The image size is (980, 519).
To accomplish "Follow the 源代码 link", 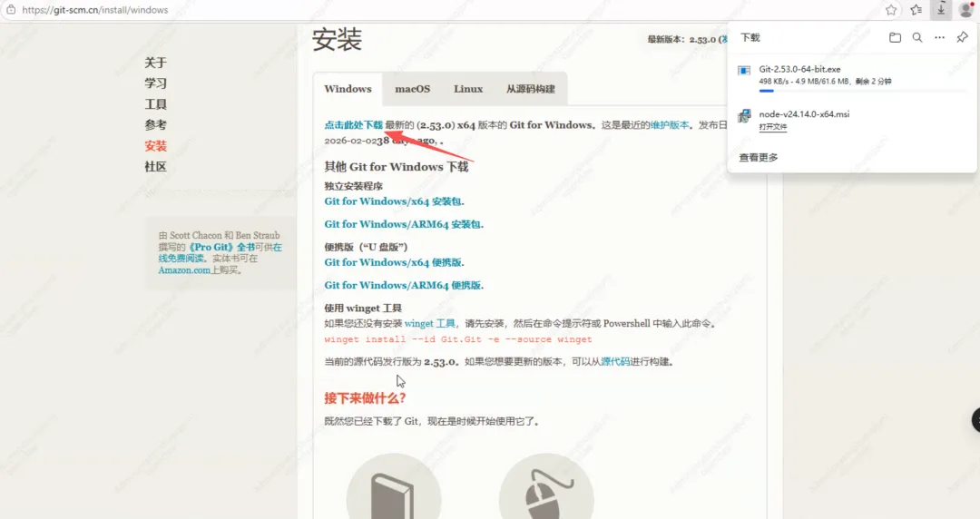I will [x=615, y=361].
